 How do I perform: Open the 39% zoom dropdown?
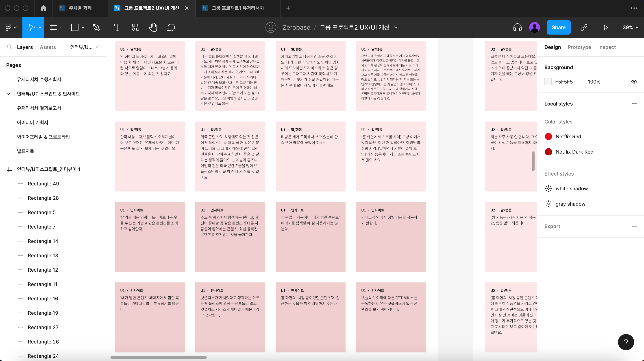click(x=631, y=27)
